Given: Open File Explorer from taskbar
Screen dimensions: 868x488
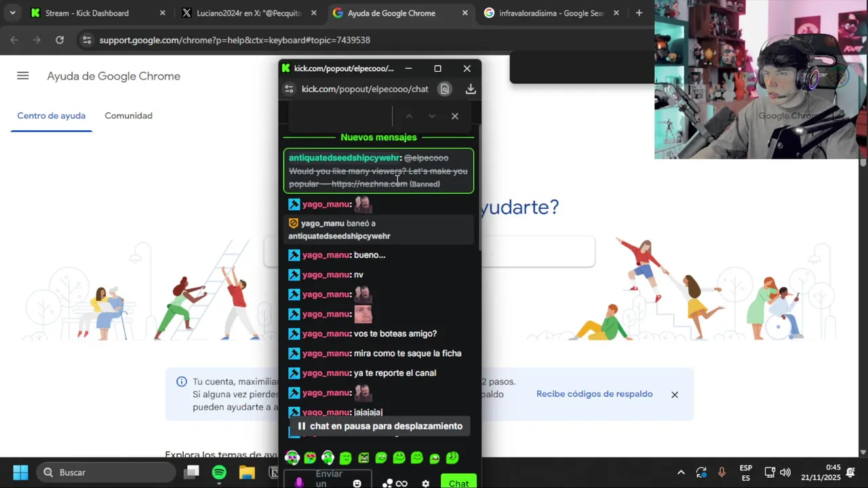Looking at the screenshot, I should pos(246,472).
